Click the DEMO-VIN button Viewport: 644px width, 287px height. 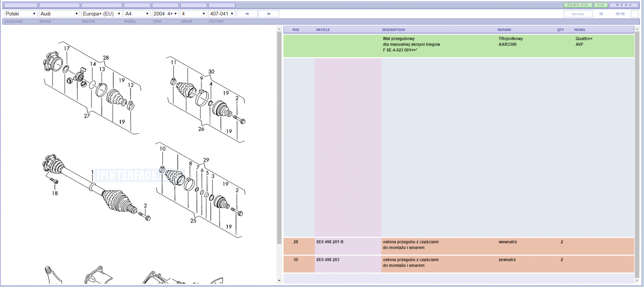pos(578,5)
